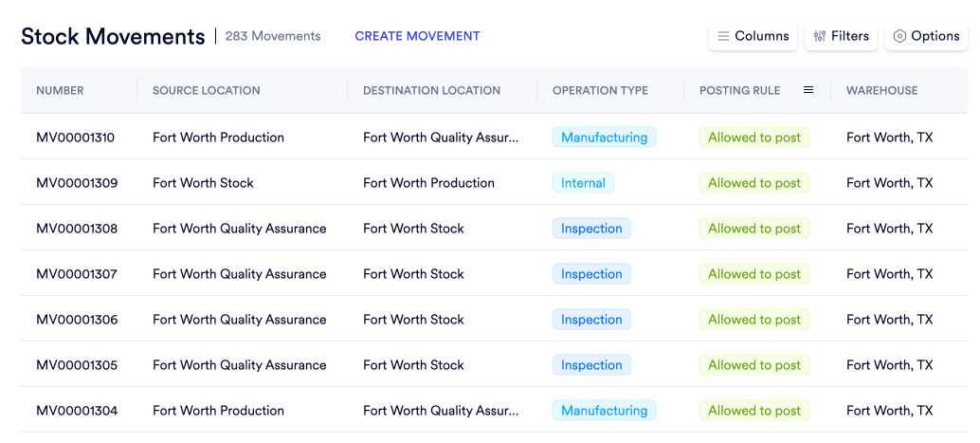Open the Filters button

[x=841, y=36]
